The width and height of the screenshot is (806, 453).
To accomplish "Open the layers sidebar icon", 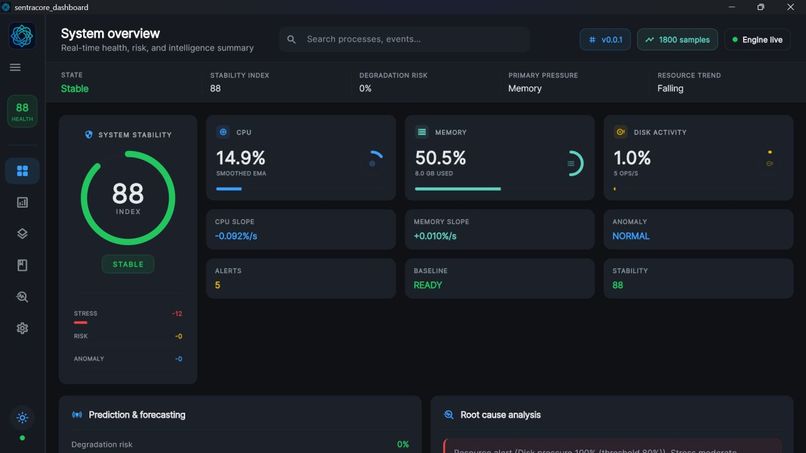I will (x=22, y=234).
